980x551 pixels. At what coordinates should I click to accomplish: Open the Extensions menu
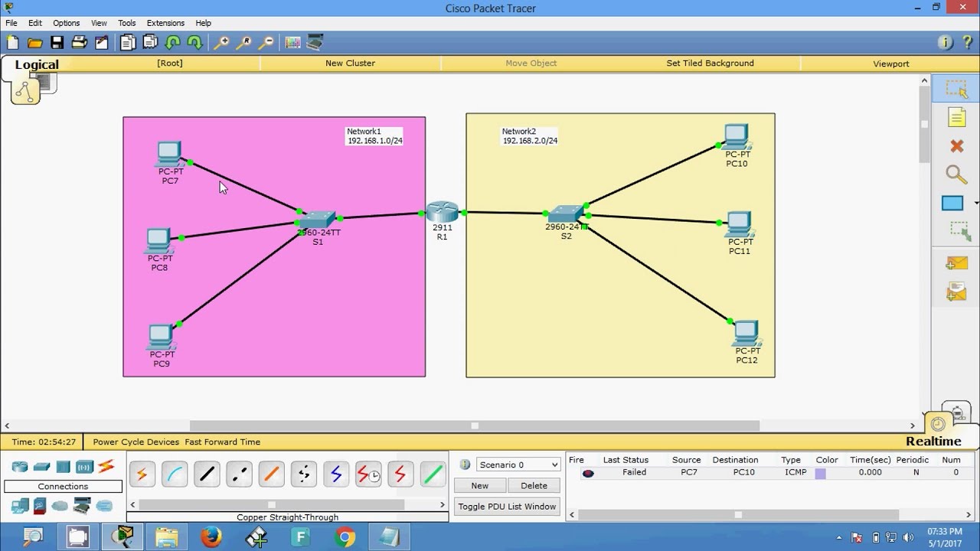pos(165,23)
